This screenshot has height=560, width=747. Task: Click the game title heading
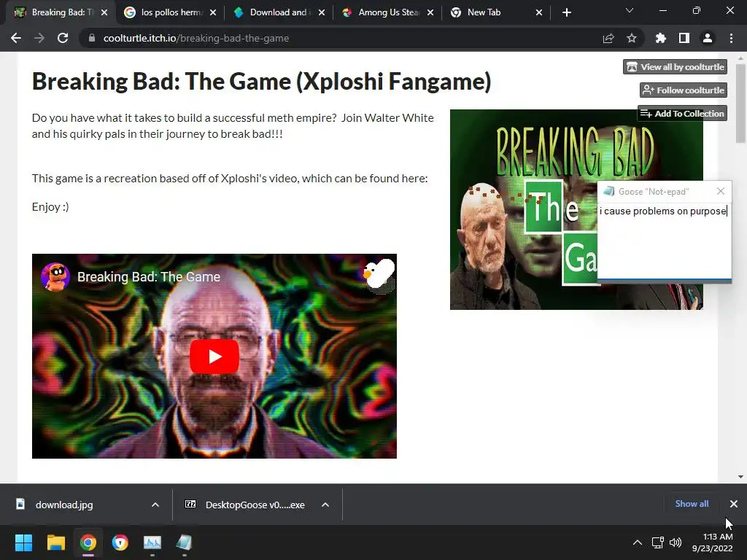262,81
